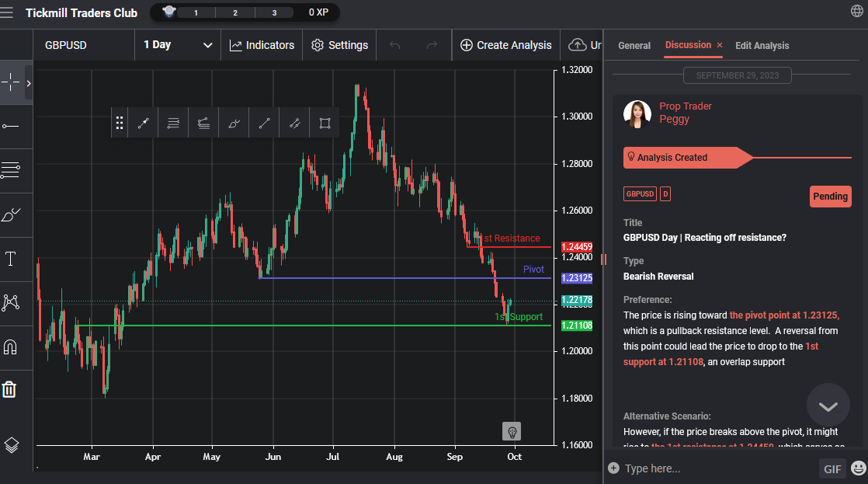Click level 3 on XP progress bar
The height and width of the screenshot is (484, 868).
(x=275, y=12)
